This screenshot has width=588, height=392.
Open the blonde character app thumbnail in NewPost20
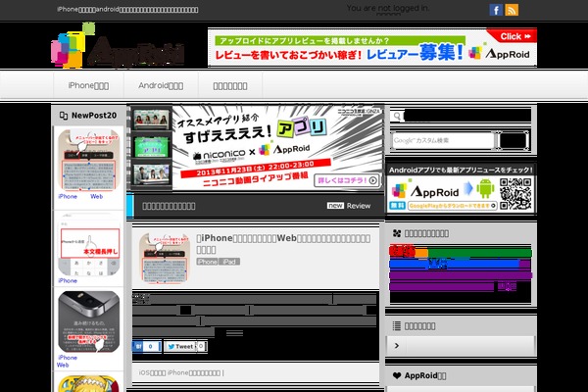[89, 383]
